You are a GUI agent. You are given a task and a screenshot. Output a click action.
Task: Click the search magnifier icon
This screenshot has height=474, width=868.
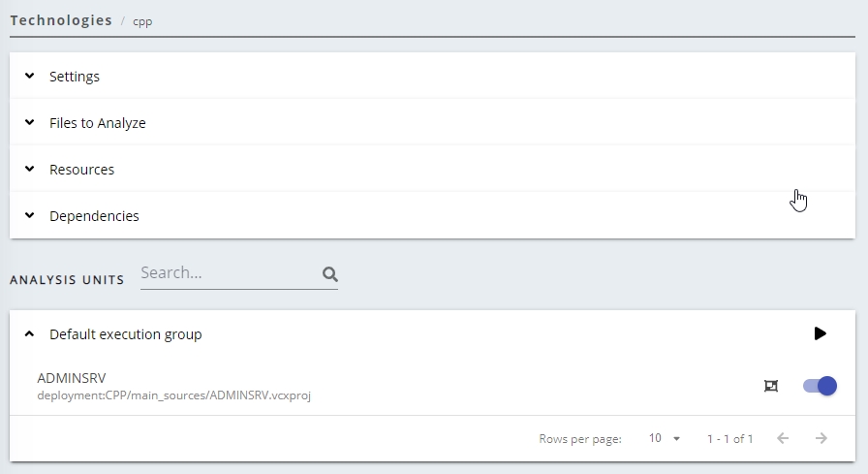pos(329,274)
